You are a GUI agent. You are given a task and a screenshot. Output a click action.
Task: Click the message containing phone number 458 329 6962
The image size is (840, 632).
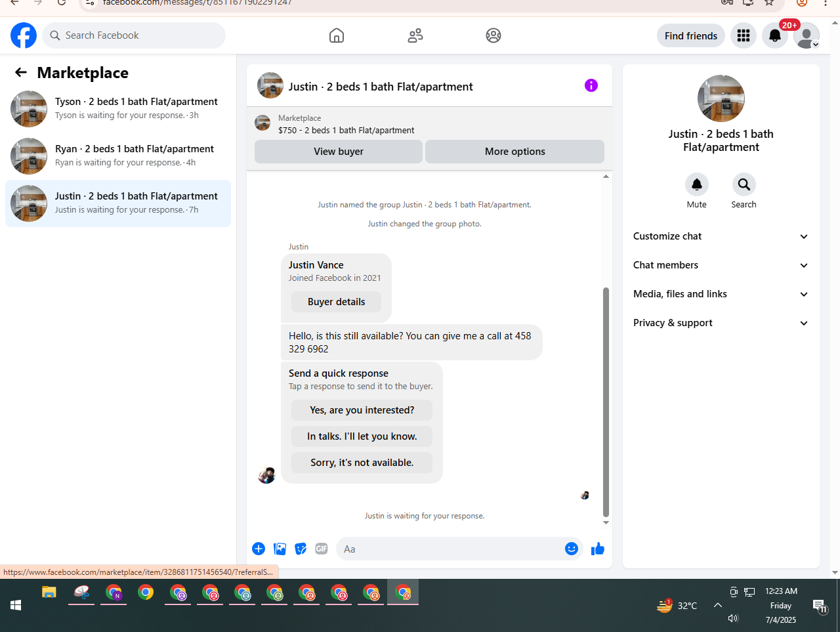click(x=411, y=342)
